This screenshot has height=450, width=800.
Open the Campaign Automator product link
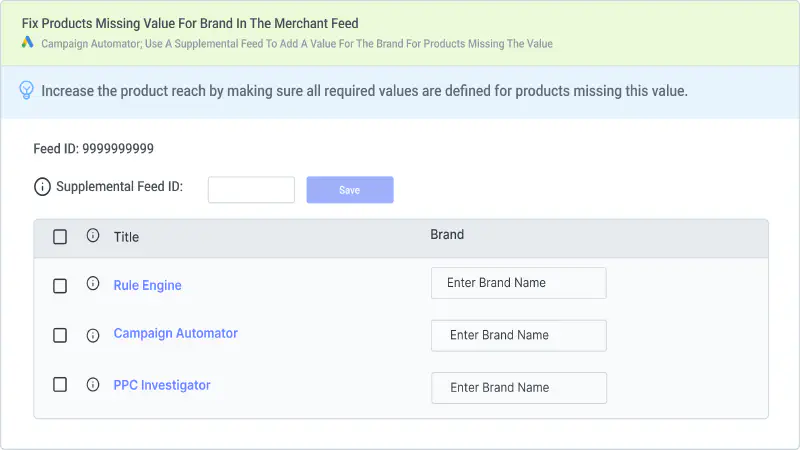[176, 333]
